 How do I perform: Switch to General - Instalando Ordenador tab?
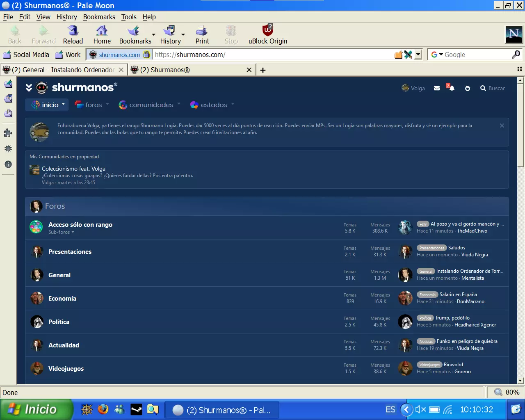pyautogui.click(x=63, y=70)
